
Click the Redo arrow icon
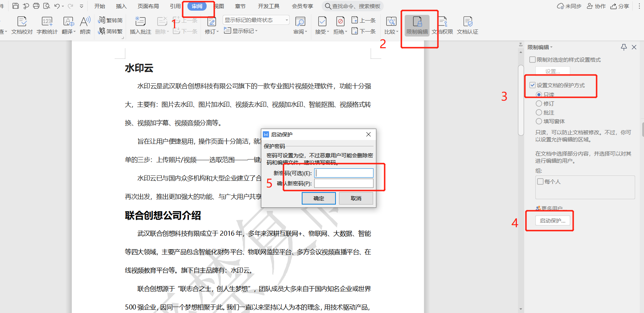[70, 6]
